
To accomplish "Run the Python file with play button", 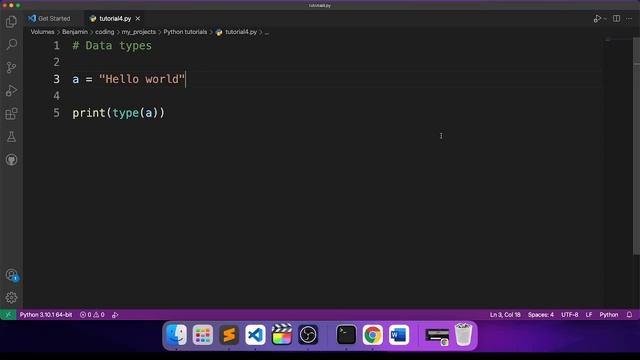I will click(597, 19).
